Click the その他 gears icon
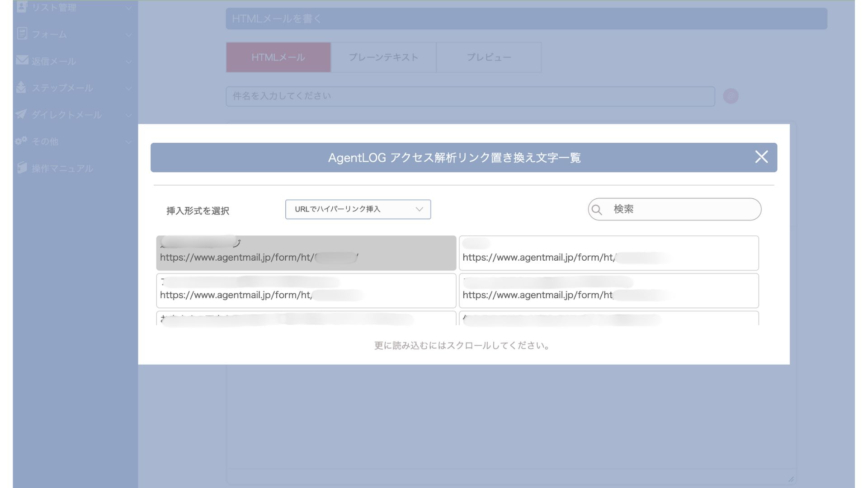Screen dimensions: 868x488 (21, 141)
